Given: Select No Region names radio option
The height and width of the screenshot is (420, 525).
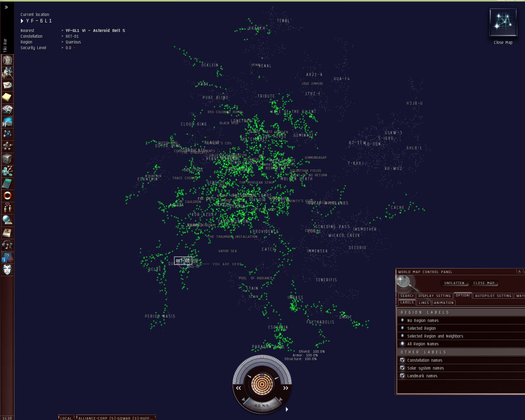Looking at the screenshot, I should (402, 320).
